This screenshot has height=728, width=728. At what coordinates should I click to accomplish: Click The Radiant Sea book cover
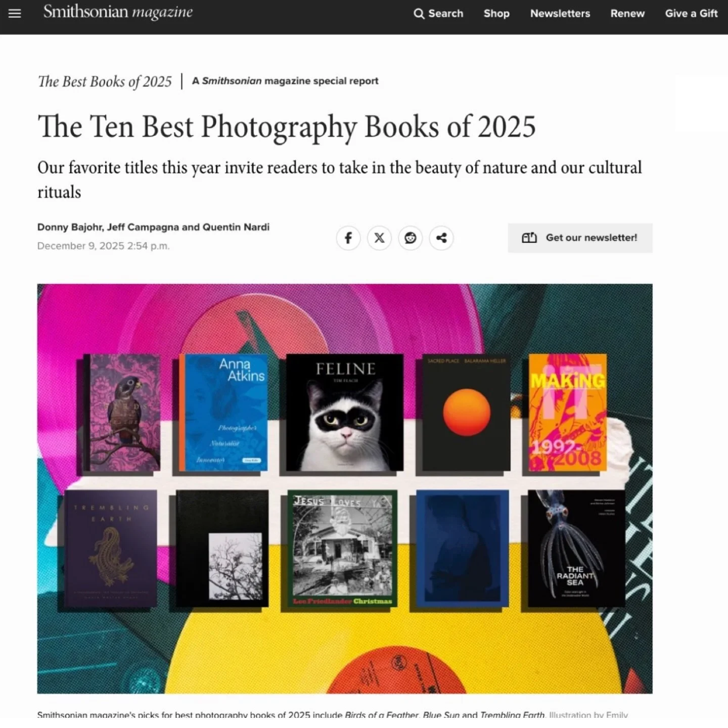point(576,549)
